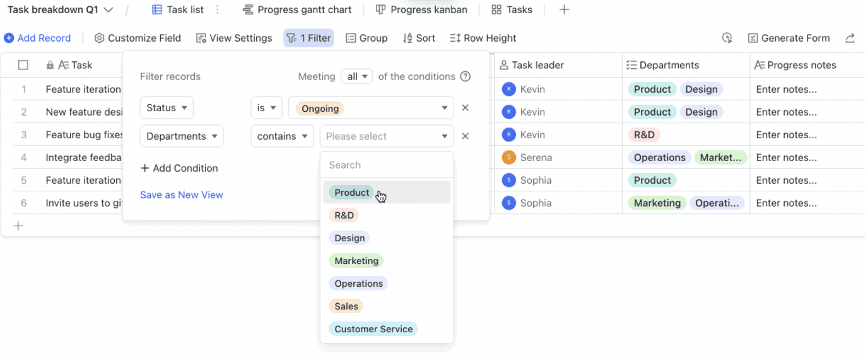Image resolution: width=868 pixels, height=360 pixels.
Task: Click the share arrow icon
Action: click(850, 38)
